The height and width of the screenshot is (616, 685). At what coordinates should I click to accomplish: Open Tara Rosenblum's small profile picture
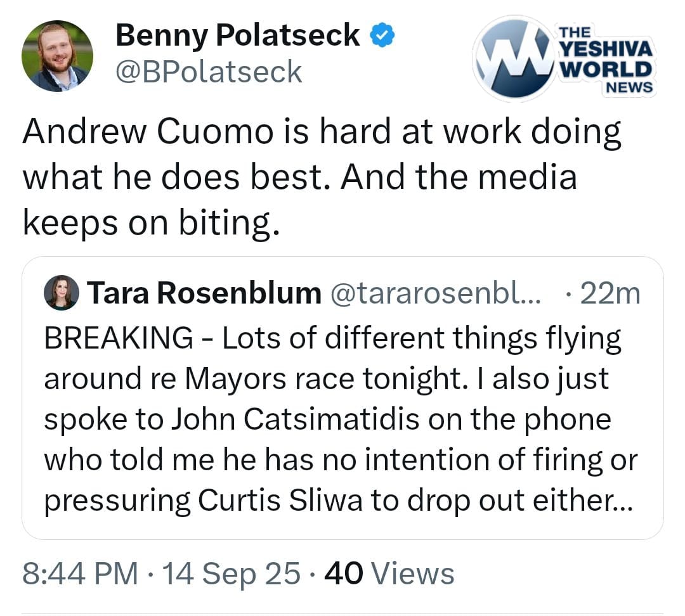click(62, 293)
